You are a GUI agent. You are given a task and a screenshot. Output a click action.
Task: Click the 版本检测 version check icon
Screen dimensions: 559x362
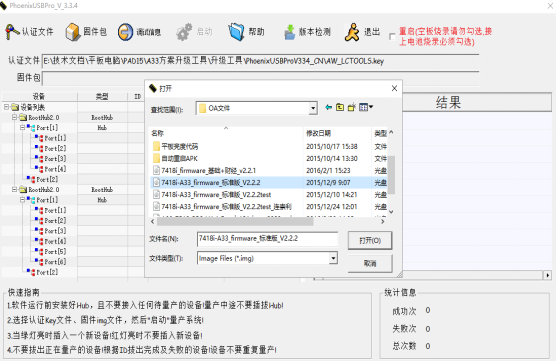pos(289,32)
